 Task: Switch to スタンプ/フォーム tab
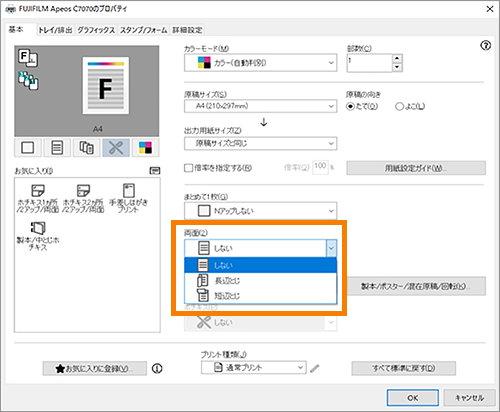click(144, 30)
